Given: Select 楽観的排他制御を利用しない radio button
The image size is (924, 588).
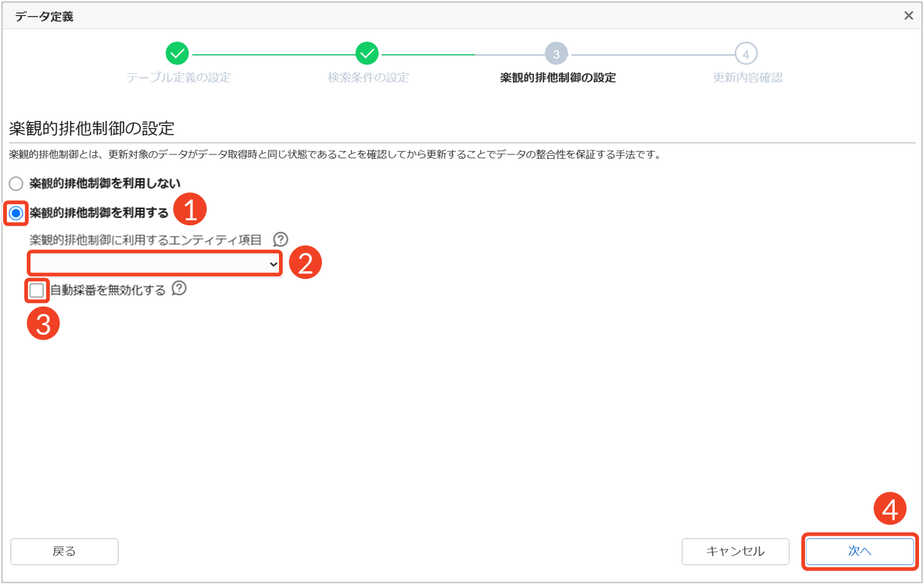Looking at the screenshot, I should click(x=16, y=184).
